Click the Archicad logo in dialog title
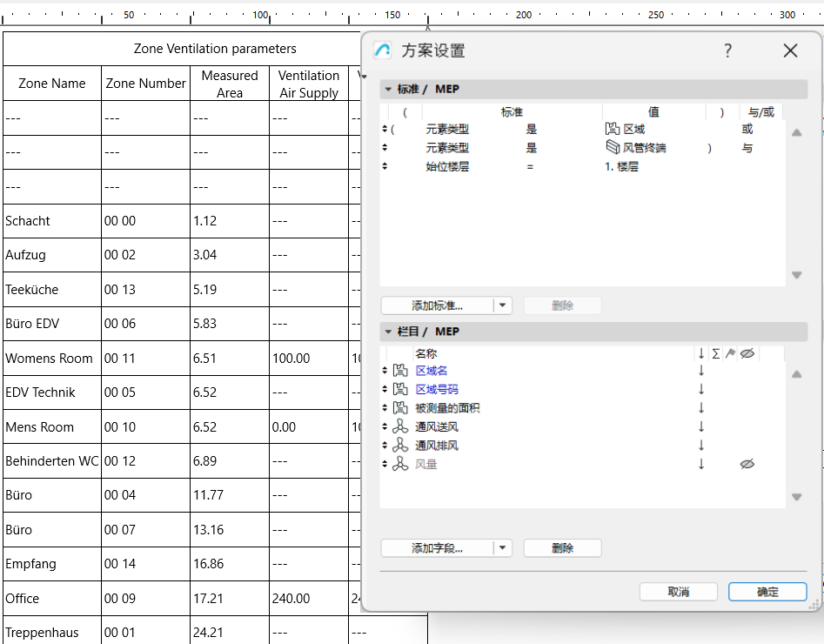Image resolution: width=824 pixels, height=644 pixels. (x=383, y=50)
